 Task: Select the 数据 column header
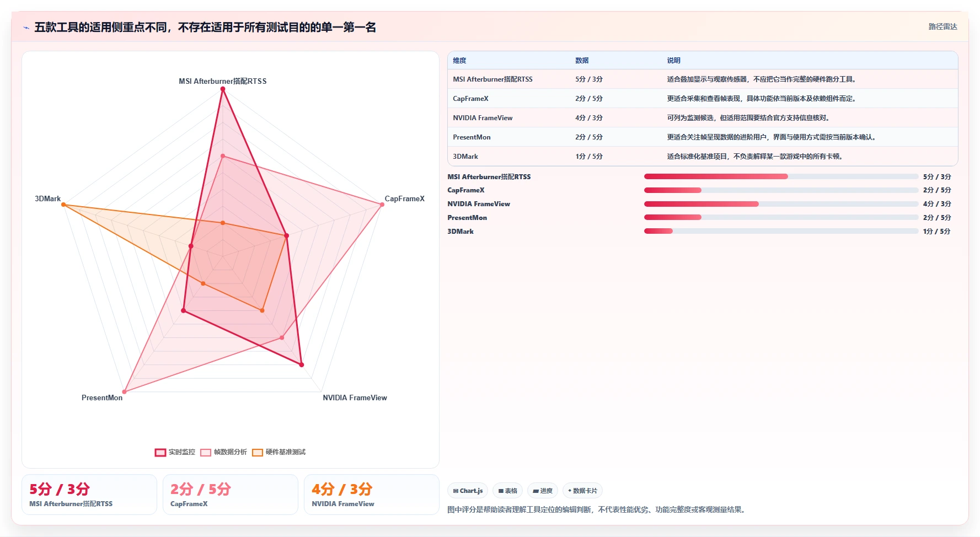click(582, 61)
